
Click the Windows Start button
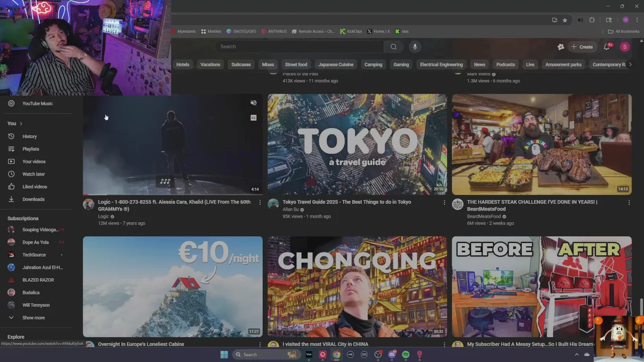224,354
